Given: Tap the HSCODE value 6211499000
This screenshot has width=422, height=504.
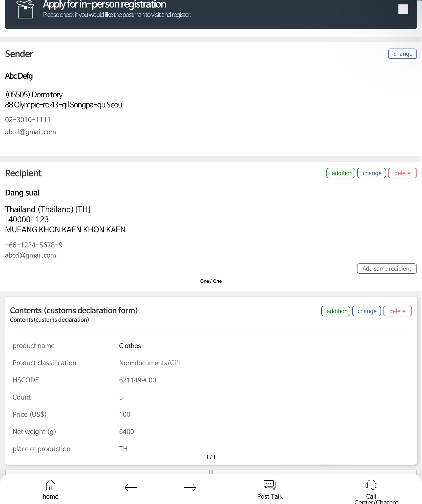Looking at the screenshot, I should (138, 380).
